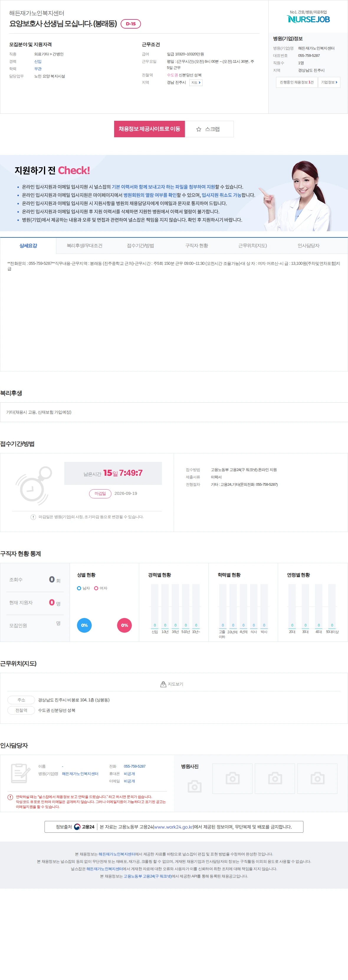The image size is (348, 980).
Task: Click the deadline date 2026-09-19
Action: point(126,493)
